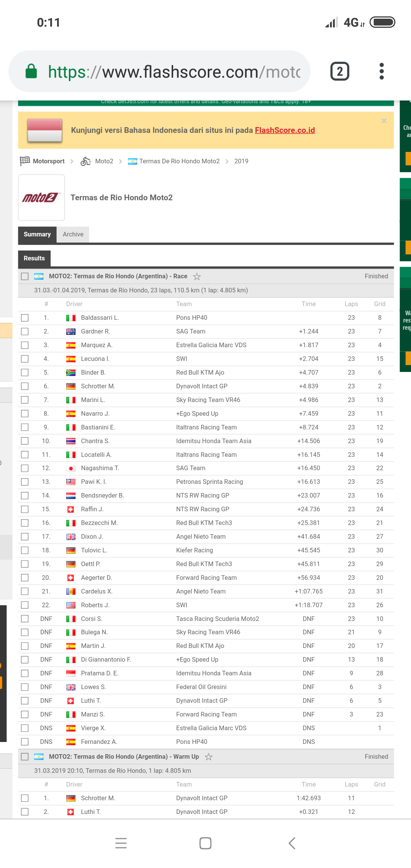Image resolution: width=411 pixels, height=868 pixels.
Task: Select the Summary tab
Action: 37,235
